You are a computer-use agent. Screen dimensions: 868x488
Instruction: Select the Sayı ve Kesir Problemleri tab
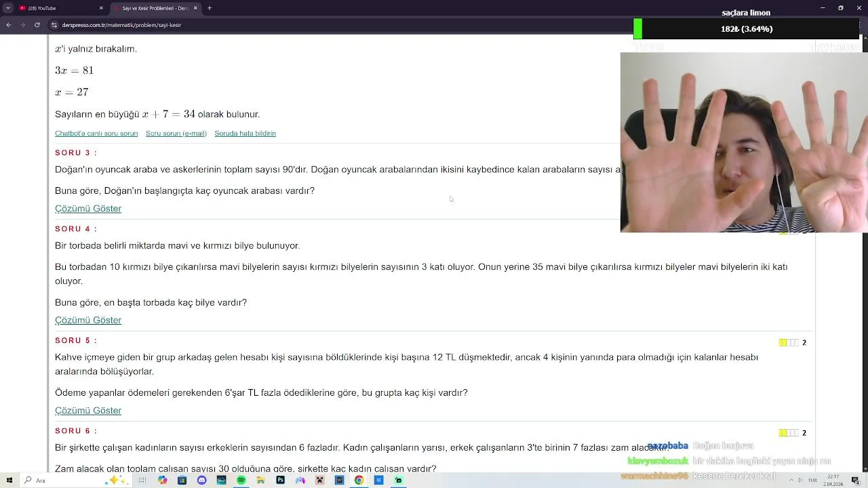[155, 8]
